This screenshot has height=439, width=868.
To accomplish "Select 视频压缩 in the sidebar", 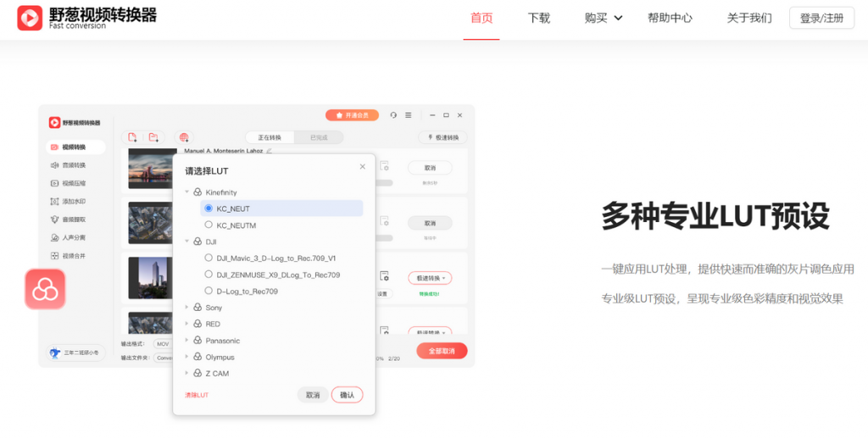I will tap(69, 183).
